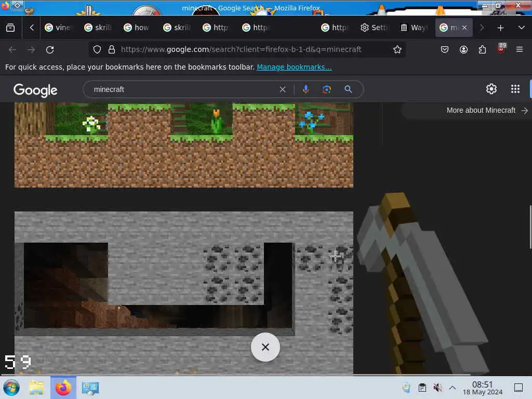The height and width of the screenshot is (399, 532).
Task: Unmute the volume tray icon
Action: click(x=437, y=388)
